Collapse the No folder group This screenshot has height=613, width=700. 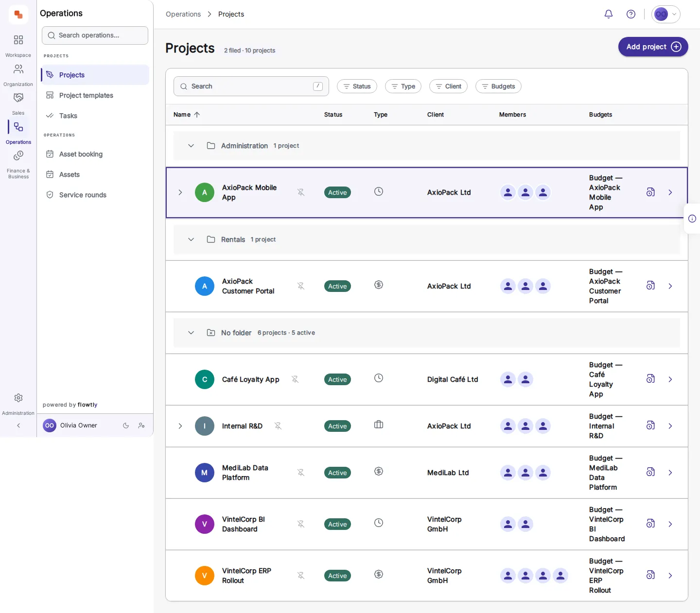191,333
